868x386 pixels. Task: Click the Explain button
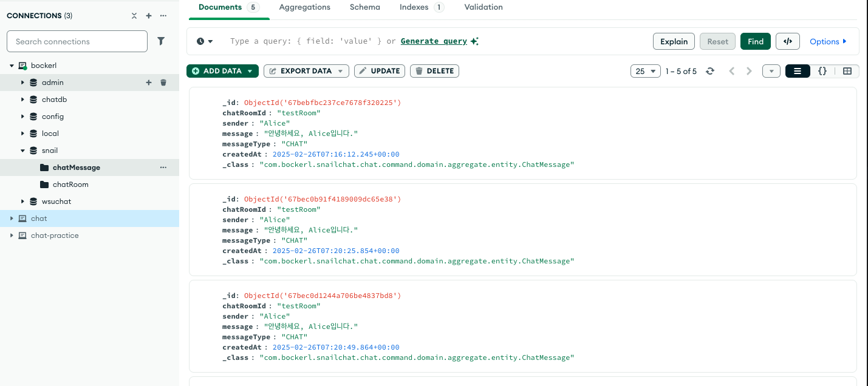click(x=674, y=41)
